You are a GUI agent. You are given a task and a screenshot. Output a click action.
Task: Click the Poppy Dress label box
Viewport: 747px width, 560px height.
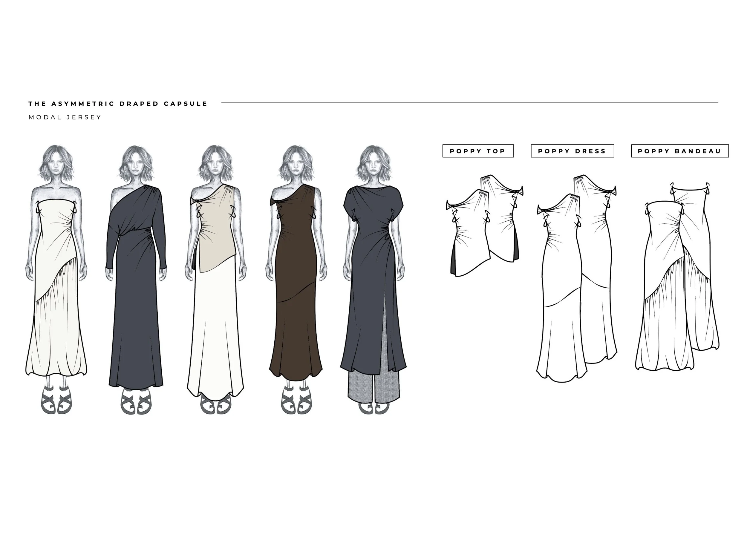pyautogui.click(x=572, y=151)
